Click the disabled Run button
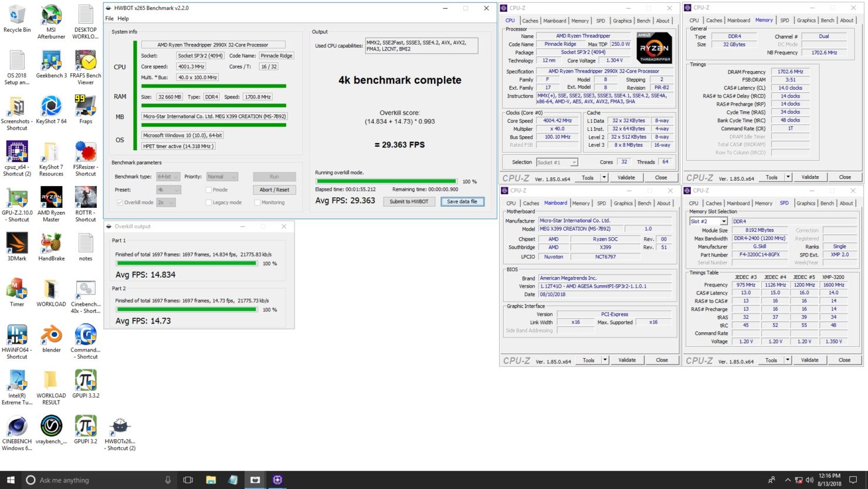Screen dimensions: 868x489 pos(274,177)
